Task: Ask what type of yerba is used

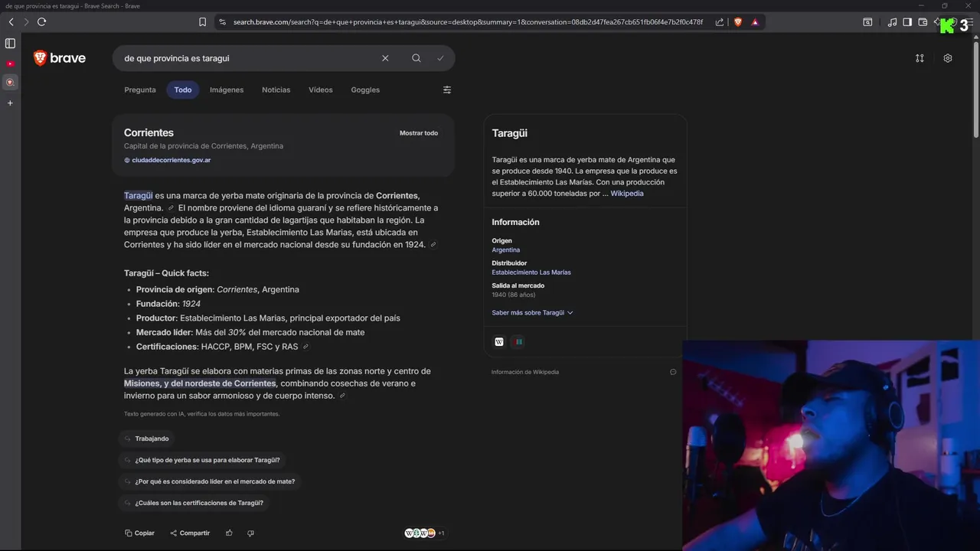Action: click(x=202, y=460)
